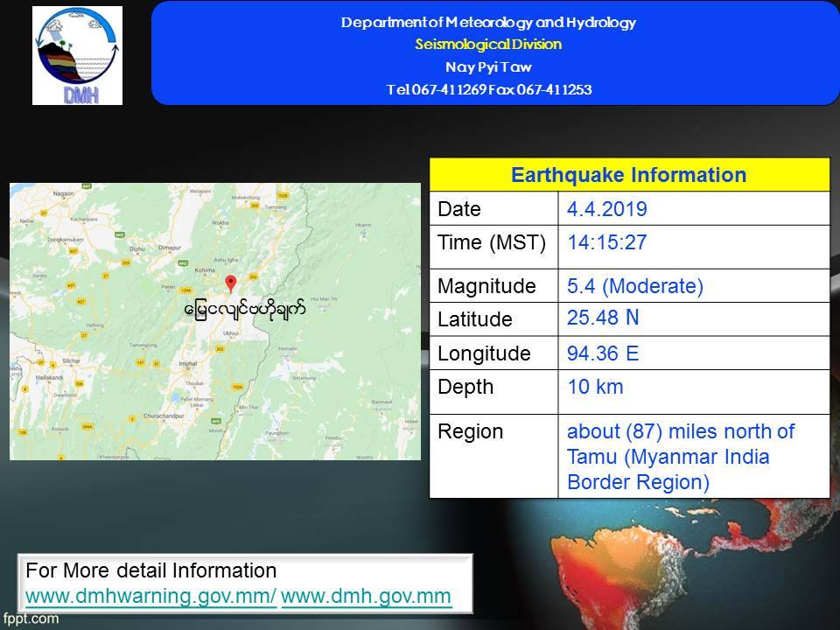The image size is (840, 630).
Task: Click the time value 14:15:27
Action: tap(606, 242)
